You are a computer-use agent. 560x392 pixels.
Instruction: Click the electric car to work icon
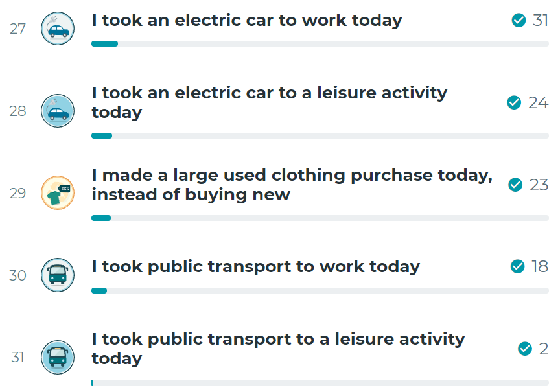(58, 29)
